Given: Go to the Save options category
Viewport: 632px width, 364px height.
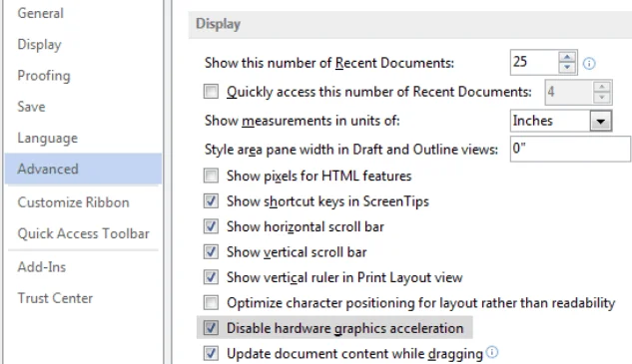Looking at the screenshot, I should [x=31, y=107].
